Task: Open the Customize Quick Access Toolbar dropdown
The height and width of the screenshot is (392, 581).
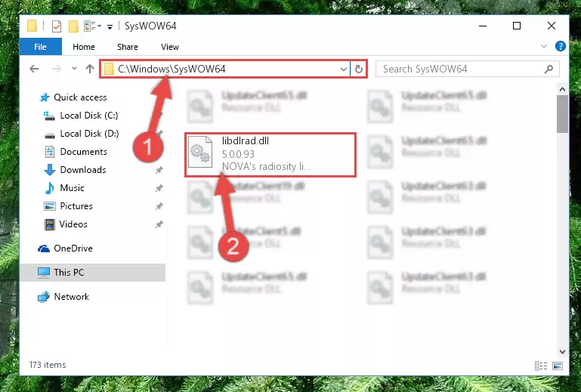Action: 110,26
